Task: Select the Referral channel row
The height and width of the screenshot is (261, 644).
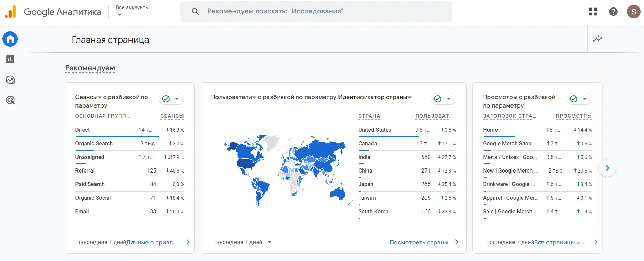Action: click(x=129, y=171)
